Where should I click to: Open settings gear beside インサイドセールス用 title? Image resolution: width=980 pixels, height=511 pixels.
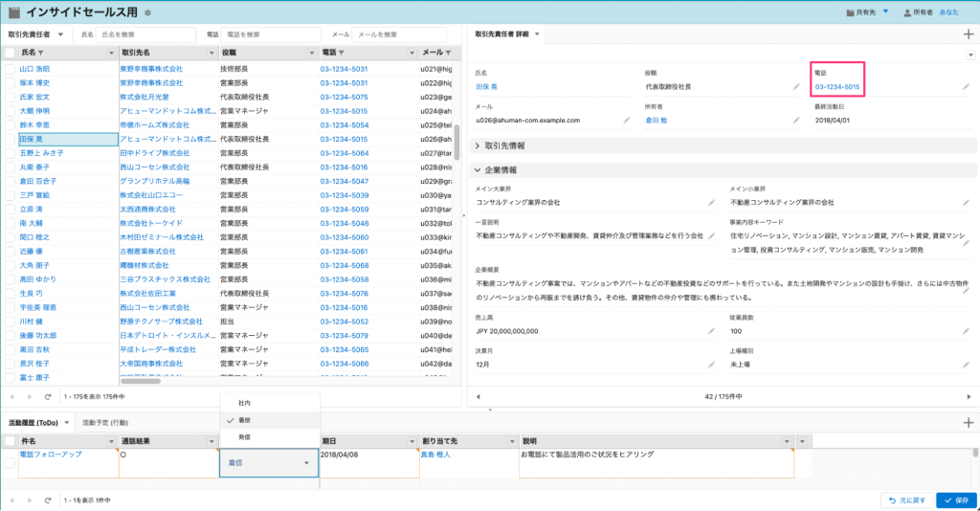coord(147,12)
